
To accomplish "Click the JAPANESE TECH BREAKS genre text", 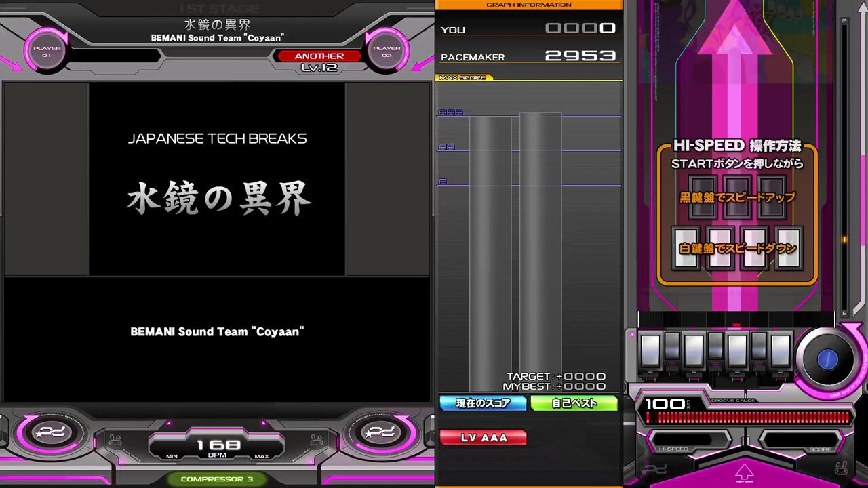I will pos(217,138).
